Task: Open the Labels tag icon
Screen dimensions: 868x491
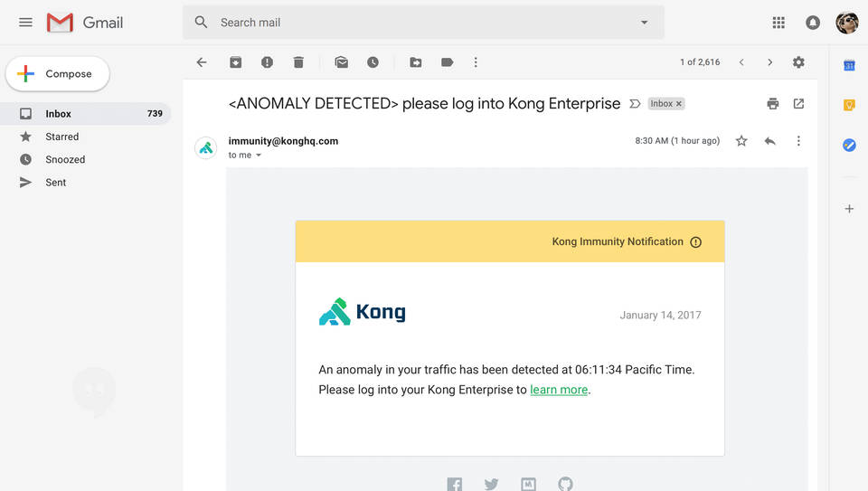Action: 447,62
